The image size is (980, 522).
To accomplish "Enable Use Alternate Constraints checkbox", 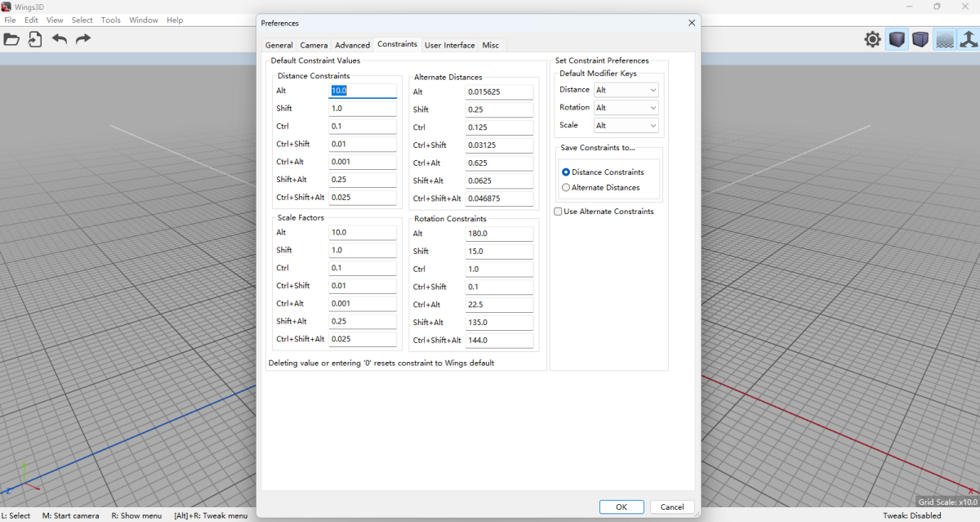I will (x=558, y=212).
